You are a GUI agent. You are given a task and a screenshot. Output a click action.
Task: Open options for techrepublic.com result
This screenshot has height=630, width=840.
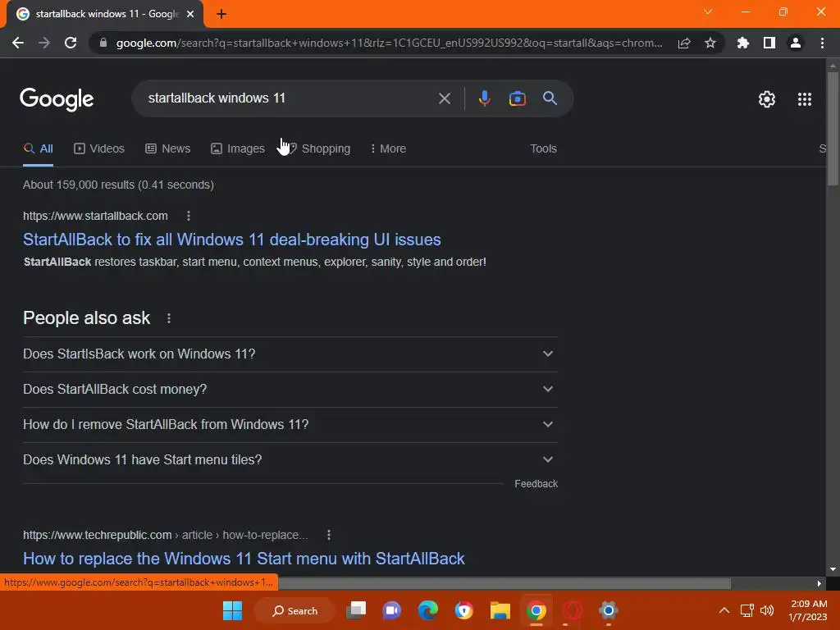(x=329, y=535)
